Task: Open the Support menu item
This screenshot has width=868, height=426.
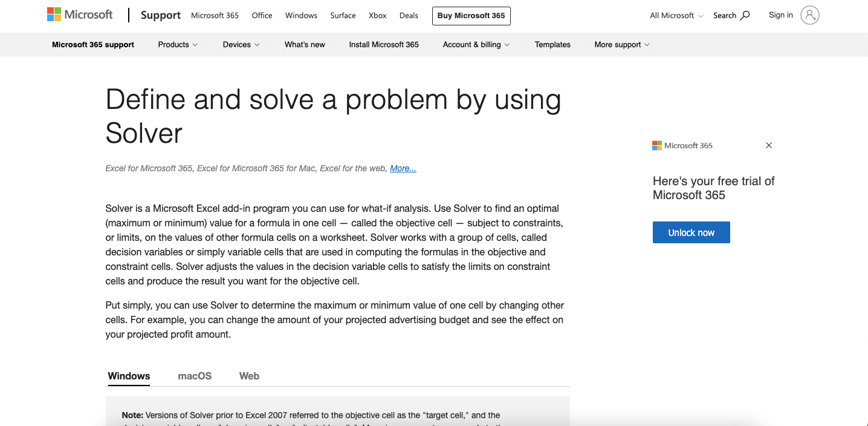Action: click(160, 15)
